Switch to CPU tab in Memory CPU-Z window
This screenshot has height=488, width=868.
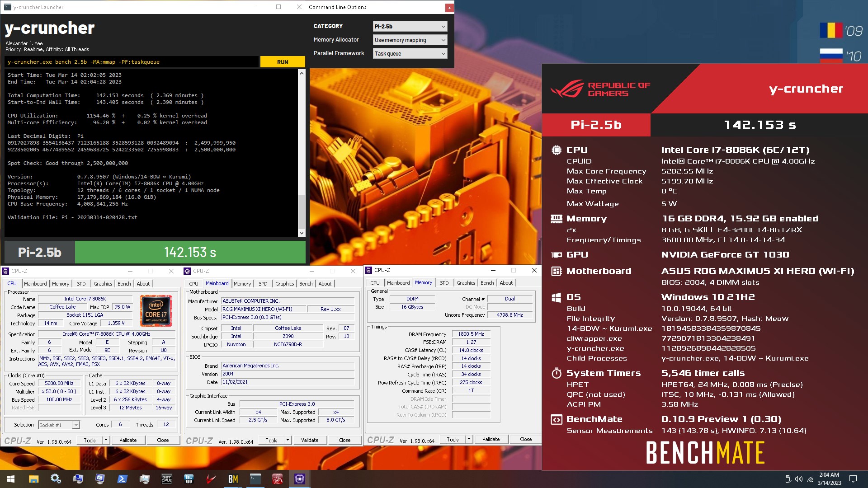click(375, 283)
